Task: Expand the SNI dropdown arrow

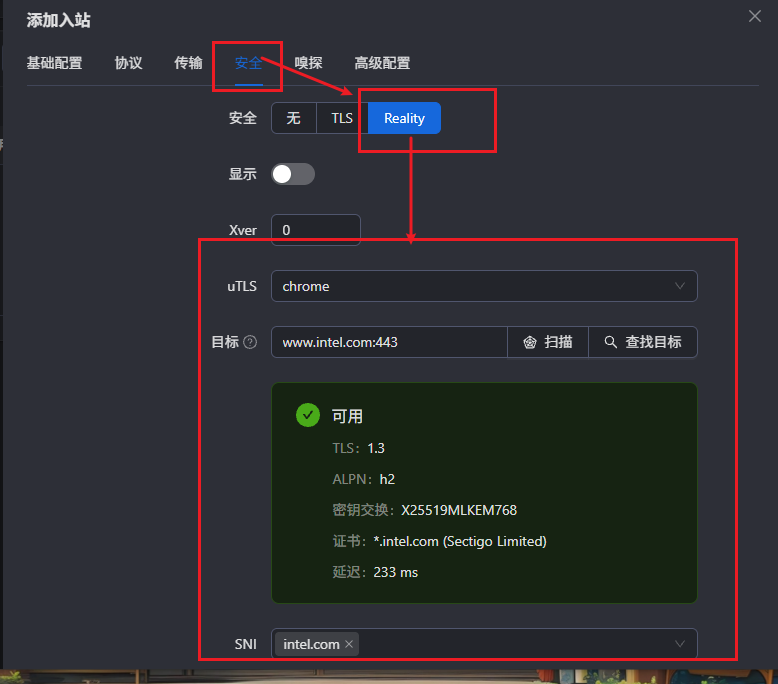Action: [x=680, y=644]
